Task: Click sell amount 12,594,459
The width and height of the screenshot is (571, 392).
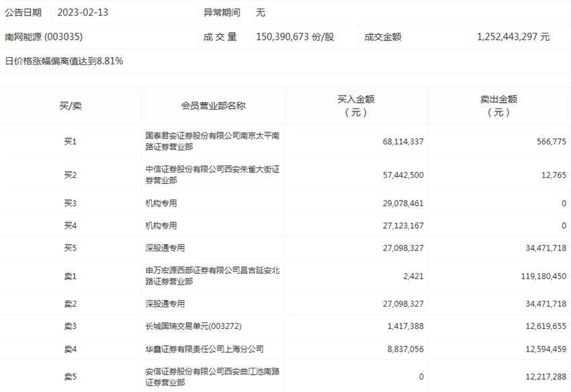Action: [546, 350]
